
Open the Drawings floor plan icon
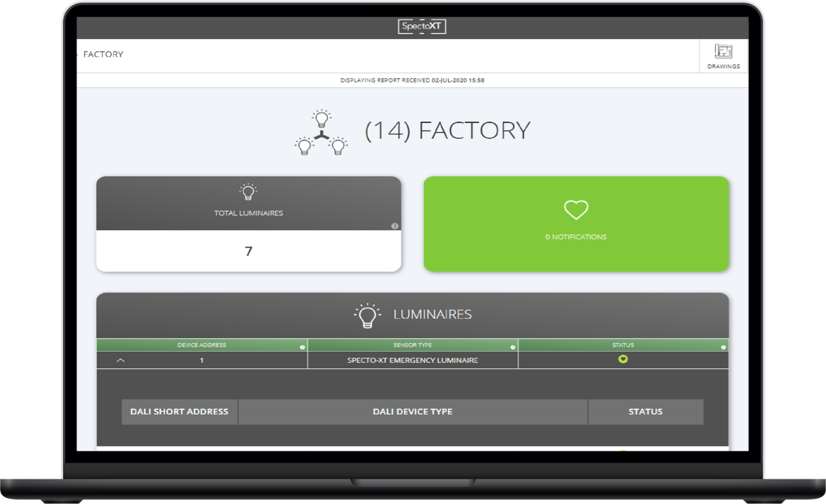[723, 52]
